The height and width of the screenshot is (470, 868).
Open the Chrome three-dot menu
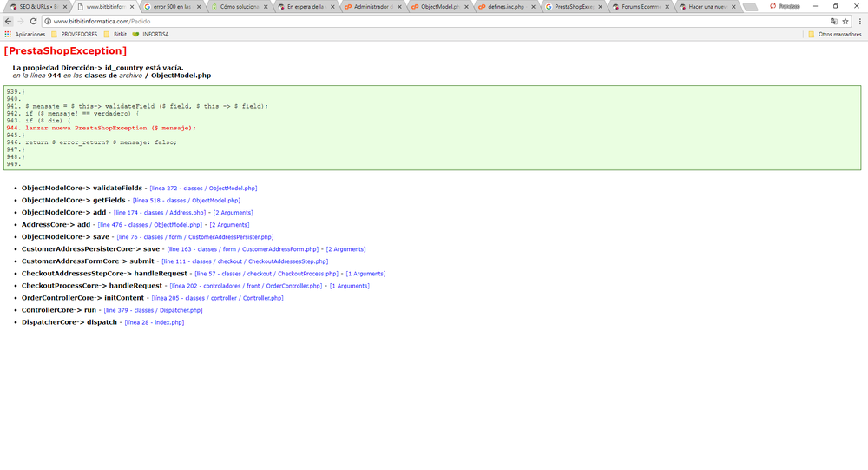tap(859, 21)
